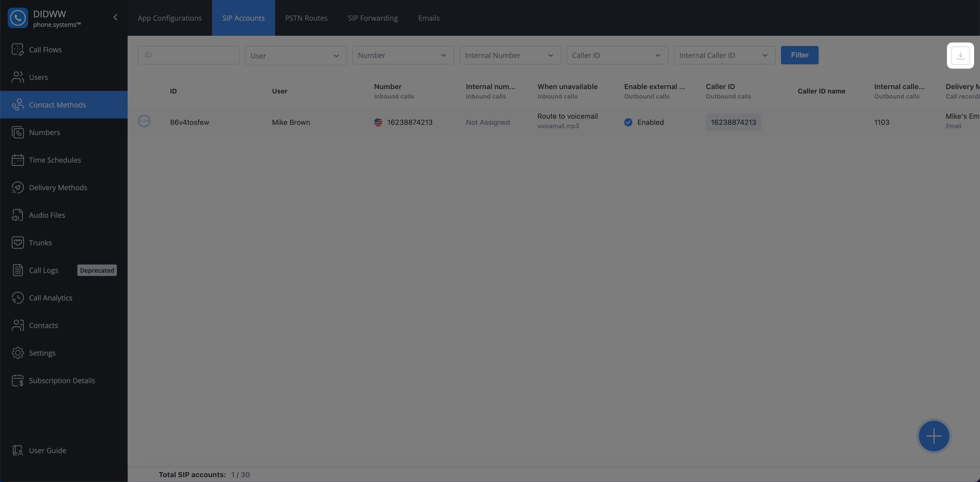Switch to the PSTN Routes tab
The width and height of the screenshot is (980, 482).
pyautogui.click(x=306, y=18)
